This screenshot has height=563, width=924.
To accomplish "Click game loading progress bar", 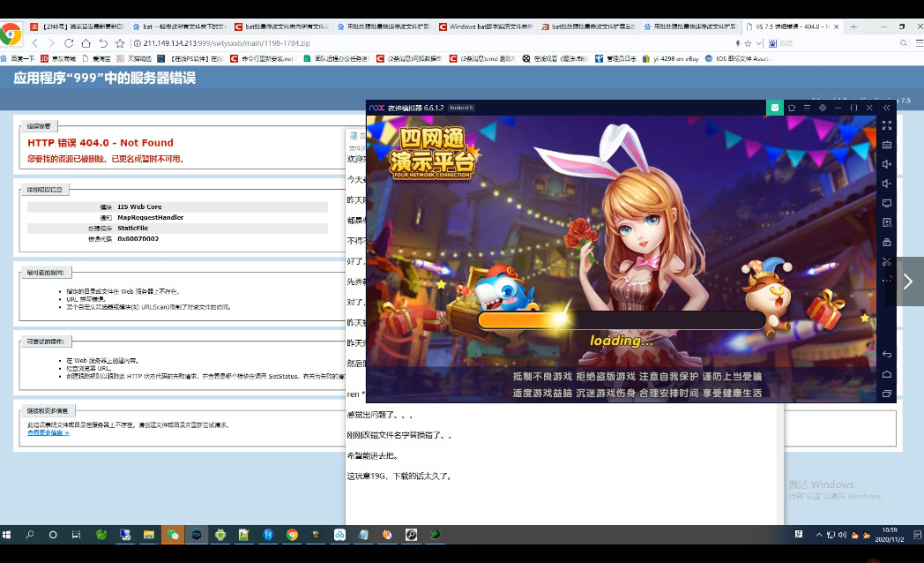I will (x=621, y=320).
